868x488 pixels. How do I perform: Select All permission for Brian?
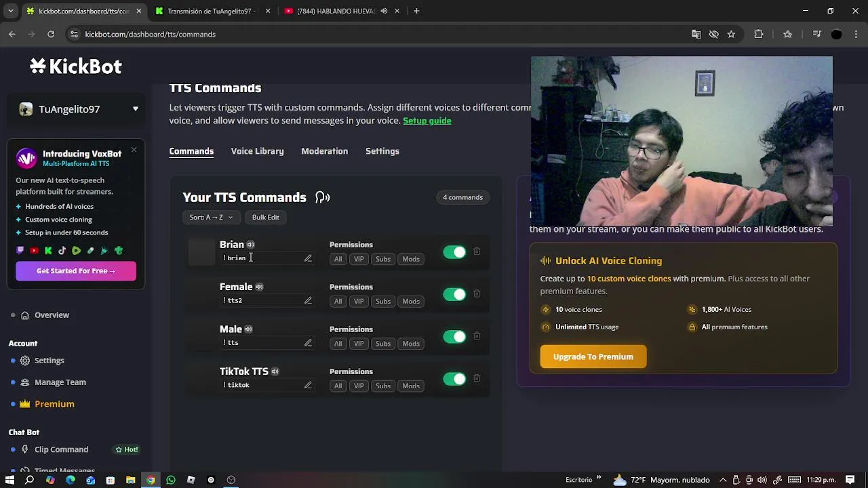pos(338,259)
